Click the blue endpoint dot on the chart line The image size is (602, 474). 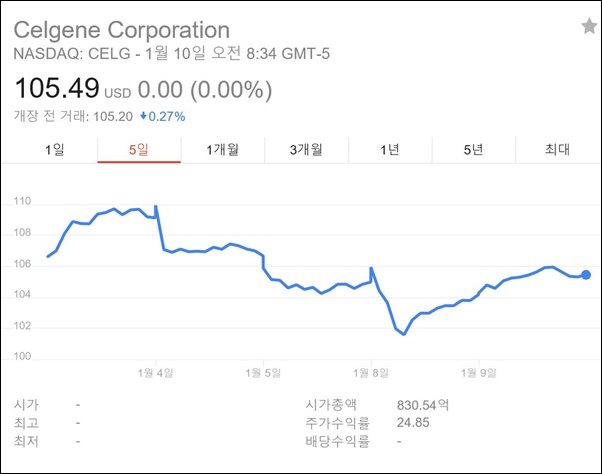(x=586, y=275)
